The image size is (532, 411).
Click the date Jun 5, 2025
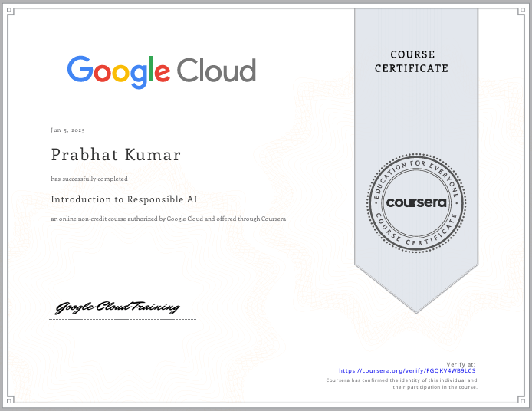click(x=68, y=130)
